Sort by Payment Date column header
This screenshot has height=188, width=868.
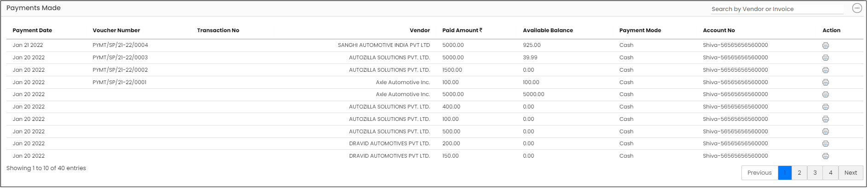32,30
